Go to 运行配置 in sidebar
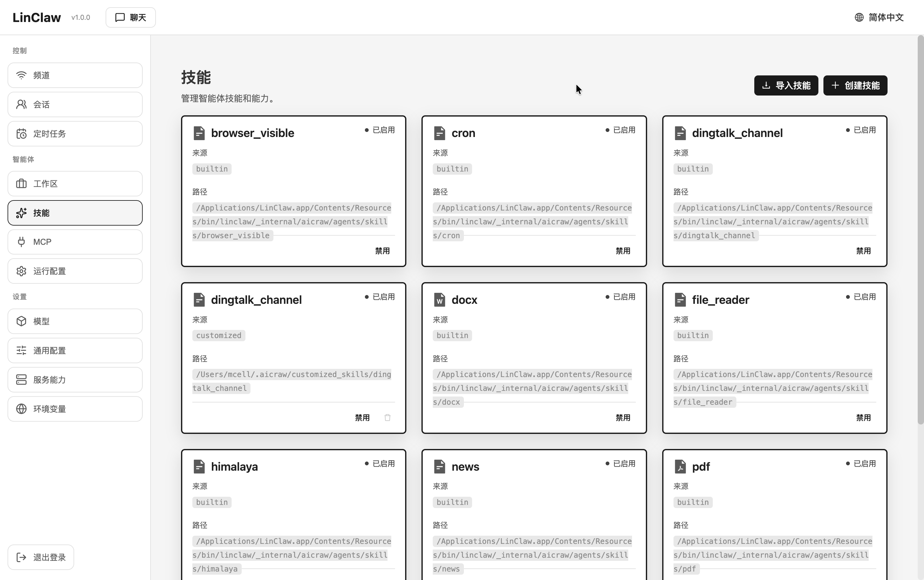This screenshot has width=924, height=580. pyautogui.click(x=75, y=271)
